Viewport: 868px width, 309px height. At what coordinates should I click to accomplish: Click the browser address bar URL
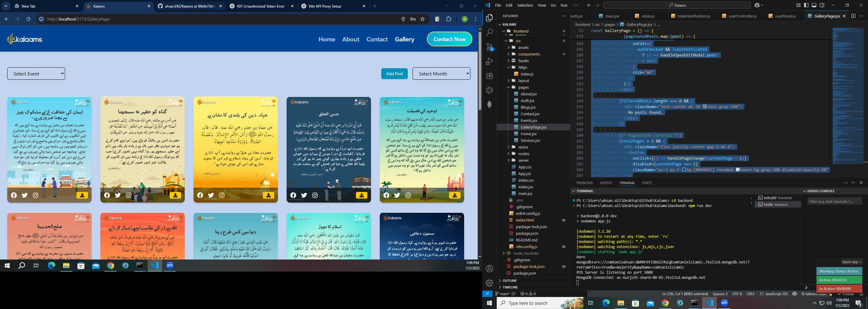coord(78,19)
